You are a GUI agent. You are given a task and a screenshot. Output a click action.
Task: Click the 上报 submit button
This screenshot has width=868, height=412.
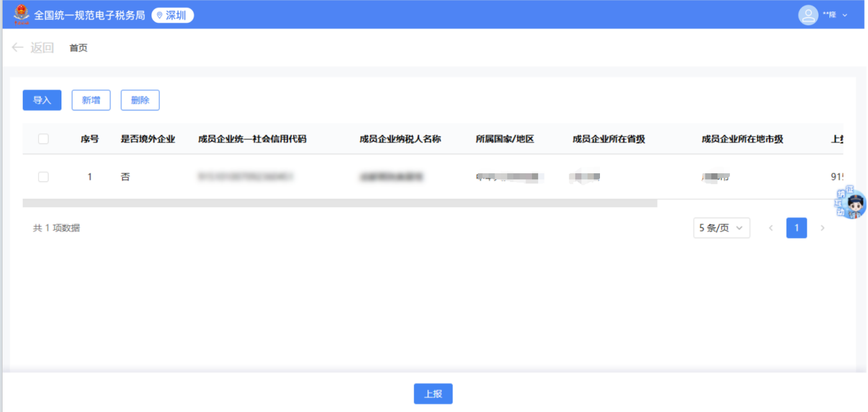click(433, 394)
